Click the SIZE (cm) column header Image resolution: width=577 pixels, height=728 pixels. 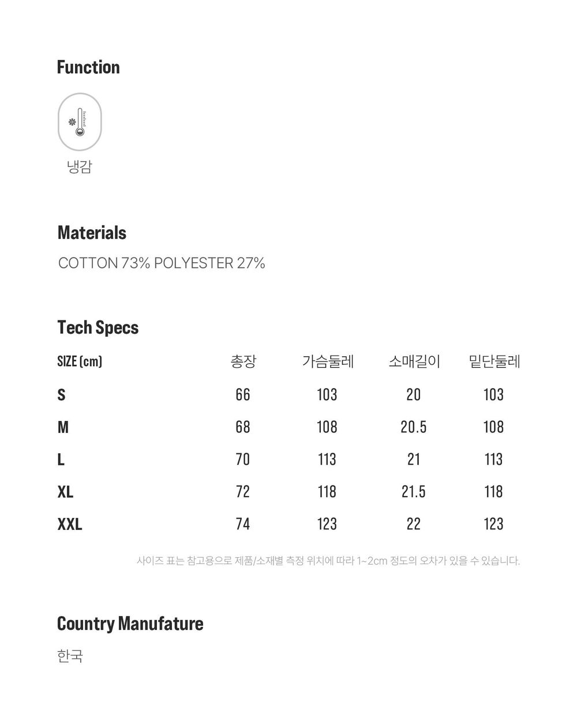[80, 361]
